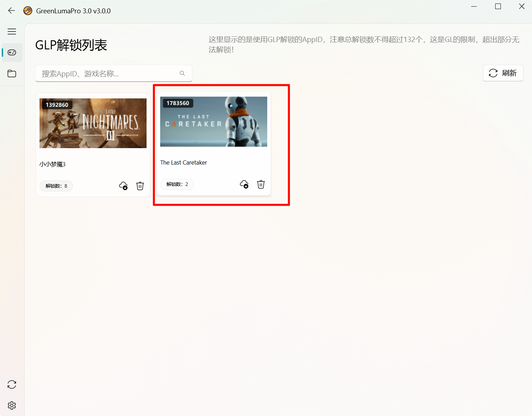Click The Last Caretaker cover image
Image resolution: width=532 pixels, height=416 pixels.
tap(214, 122)
